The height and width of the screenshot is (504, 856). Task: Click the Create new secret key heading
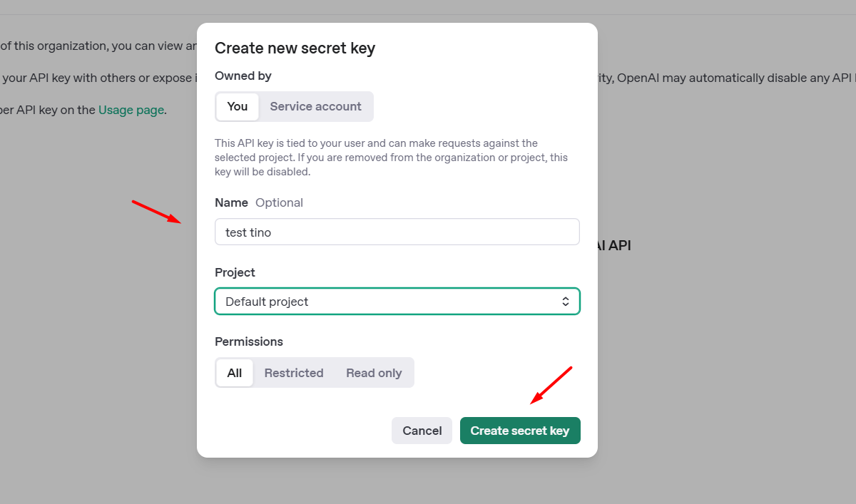pyautogui.click(x=295, y=48)
